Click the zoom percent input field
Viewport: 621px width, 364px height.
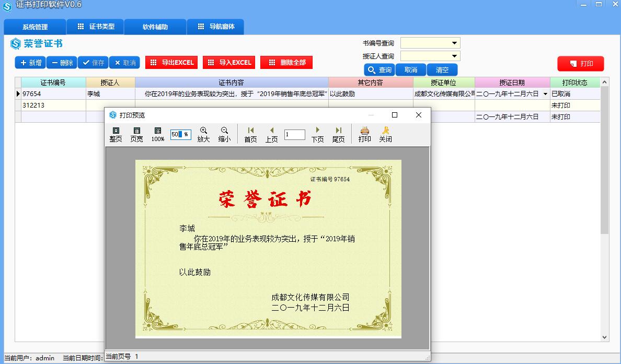180,135
